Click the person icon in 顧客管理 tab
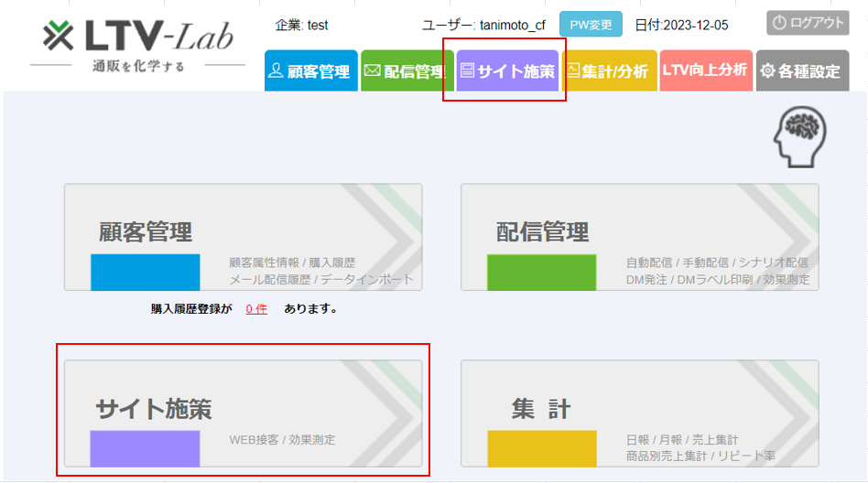868x483 pixels. coord(276,70)
